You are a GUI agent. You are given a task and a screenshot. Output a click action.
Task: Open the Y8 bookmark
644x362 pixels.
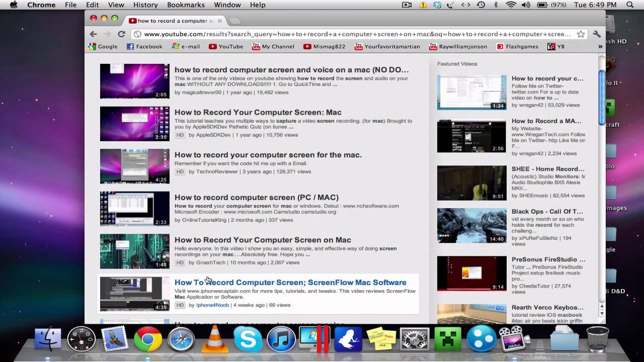pos(556,46)
